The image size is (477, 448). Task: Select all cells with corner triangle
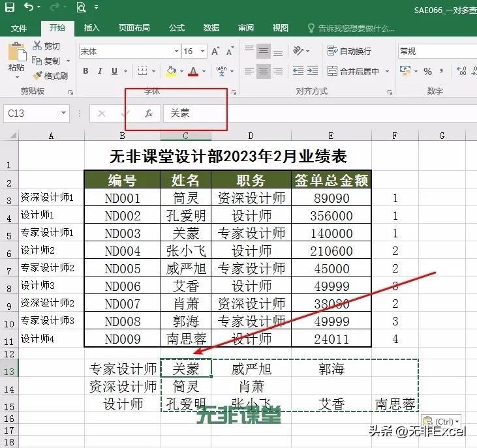[13, 135]
